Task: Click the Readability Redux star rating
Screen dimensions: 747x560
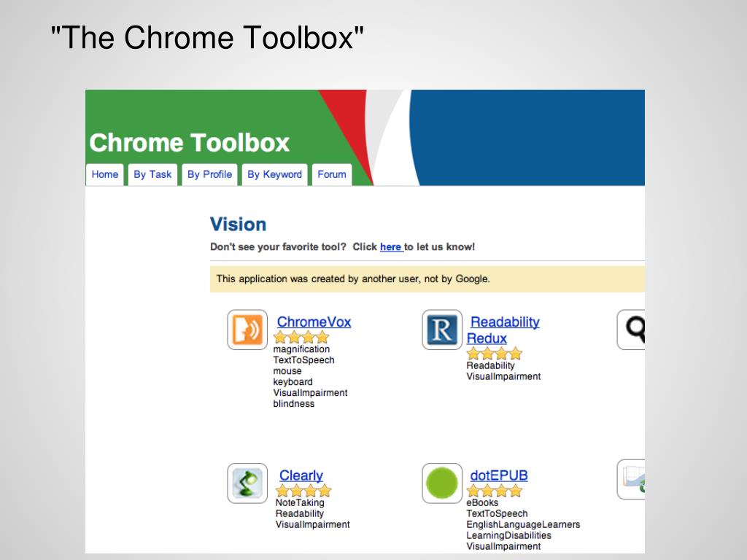Action: pos(495,354)
